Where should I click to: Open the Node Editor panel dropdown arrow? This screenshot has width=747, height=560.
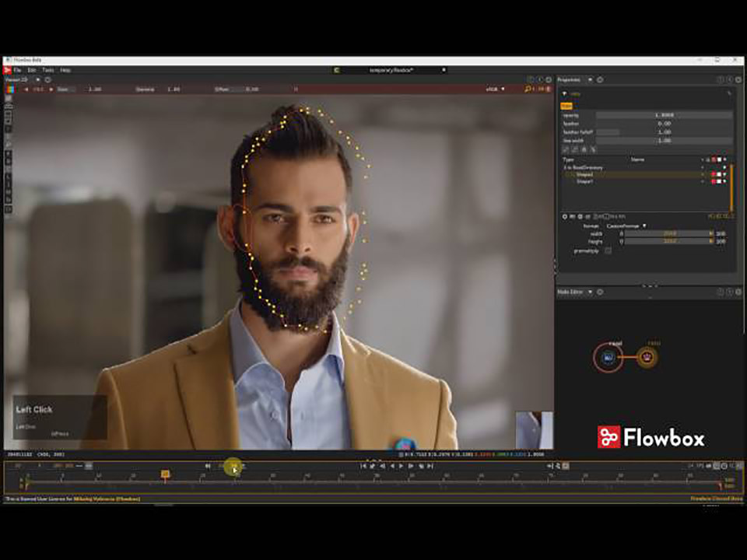[x=591, y=292]
